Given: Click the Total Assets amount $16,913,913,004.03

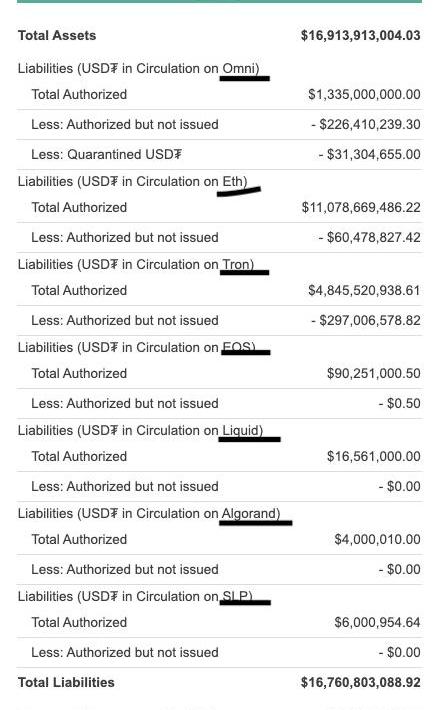Looking at the screenshot, I should (360, 35).
